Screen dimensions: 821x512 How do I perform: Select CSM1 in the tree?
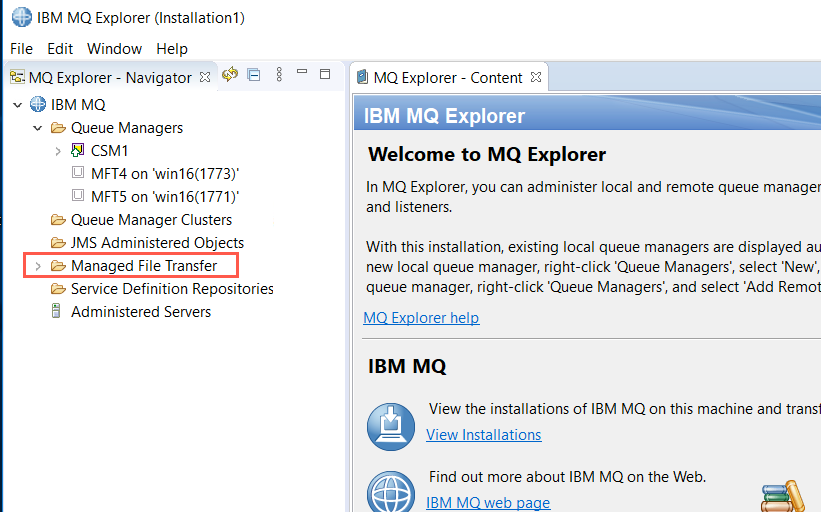pos(109,151)
